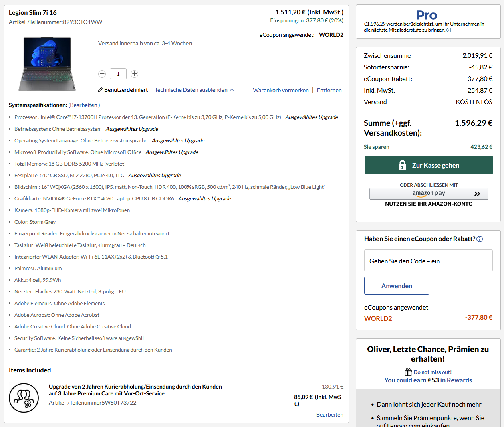
Task: Click the Akku 4 cell 99.9Wh row
Action: click(38, 280)
